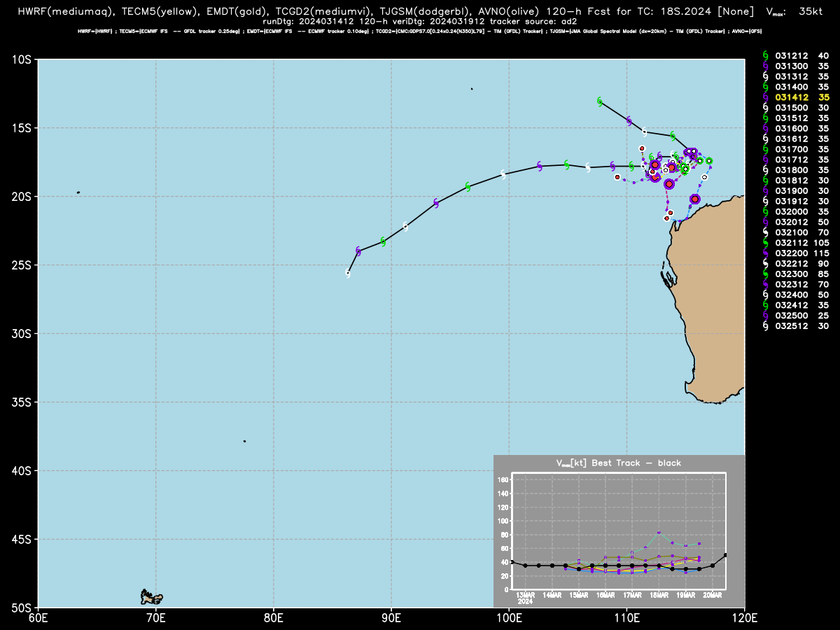The width and height of the screenshot is (840, 630).
Task: Select the 13MAR date label in the intensity inset
Action: pos(526,595)
